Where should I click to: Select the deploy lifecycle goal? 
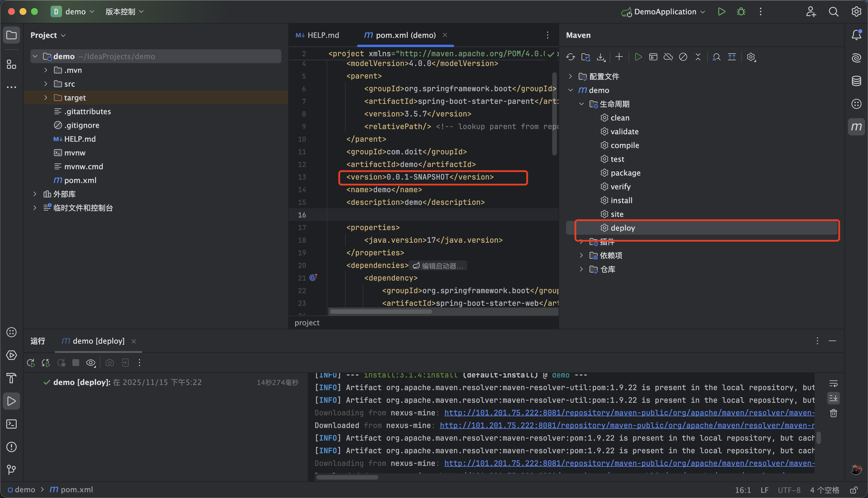coord(622,228)
